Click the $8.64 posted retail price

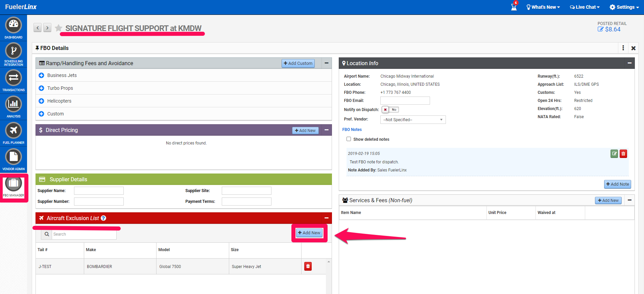tap(613, 29)
